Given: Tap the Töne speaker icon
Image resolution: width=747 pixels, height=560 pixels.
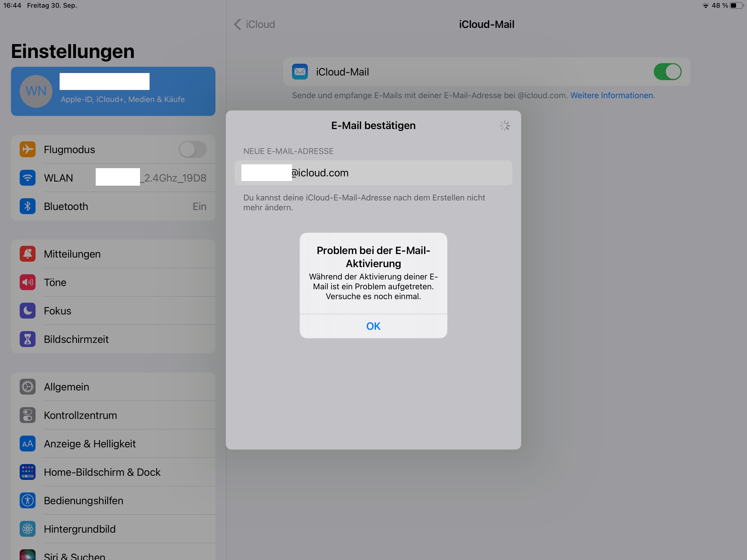Looking at the screenshot, I should [27, 282].
